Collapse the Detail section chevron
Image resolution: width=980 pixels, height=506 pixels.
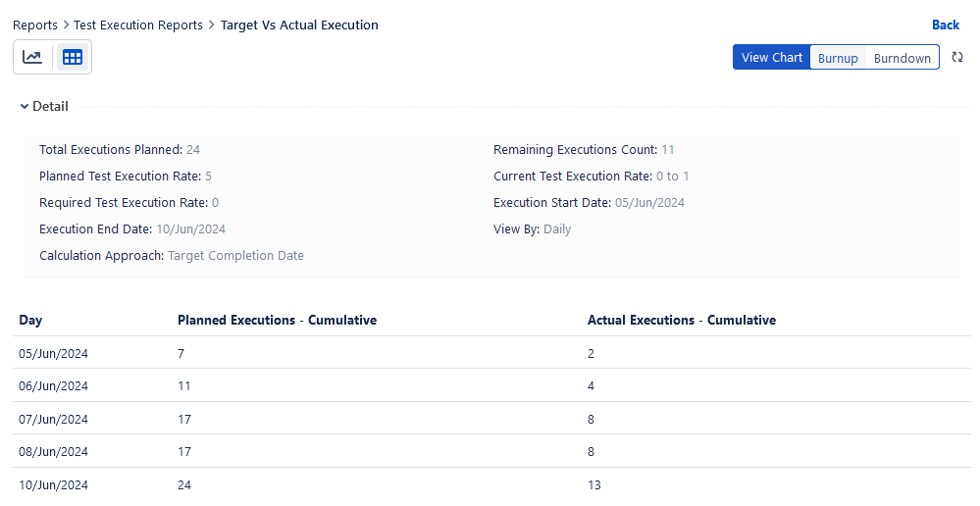point(25,106)
